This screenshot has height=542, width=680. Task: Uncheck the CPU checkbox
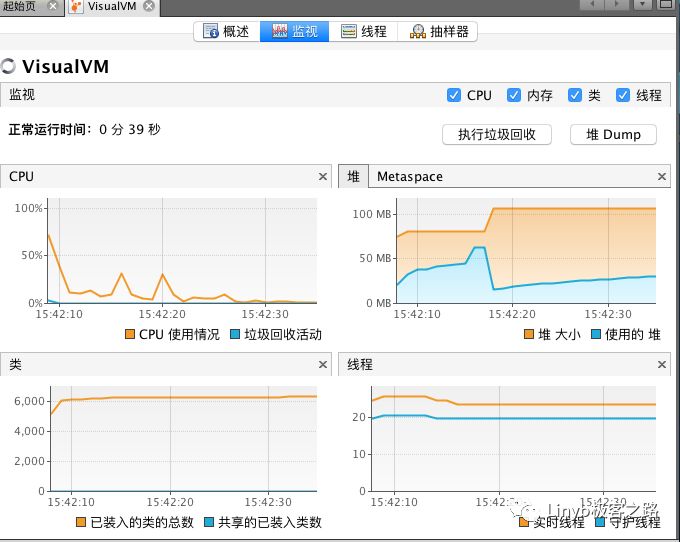tap(454, 95)
